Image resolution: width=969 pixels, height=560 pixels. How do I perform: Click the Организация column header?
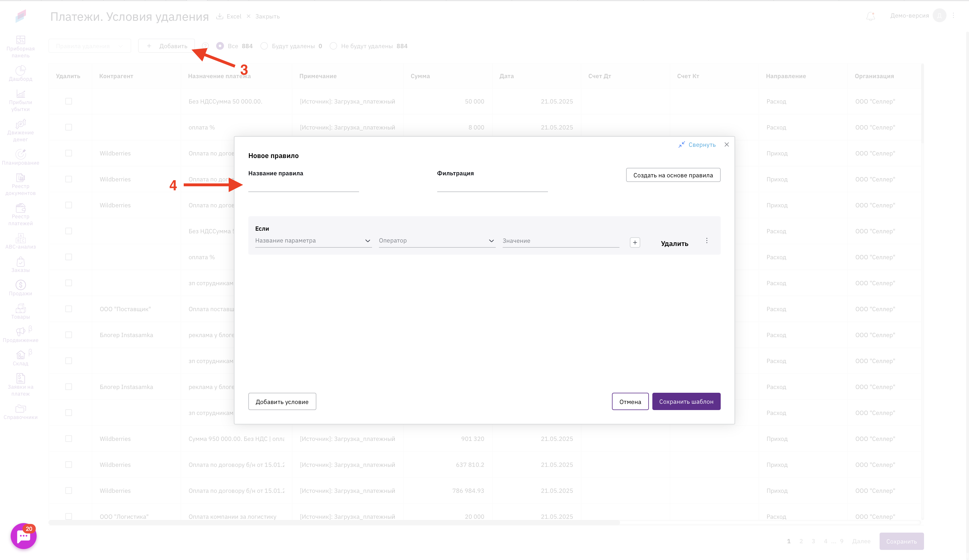pyautogui.click(x=874, y=76)
